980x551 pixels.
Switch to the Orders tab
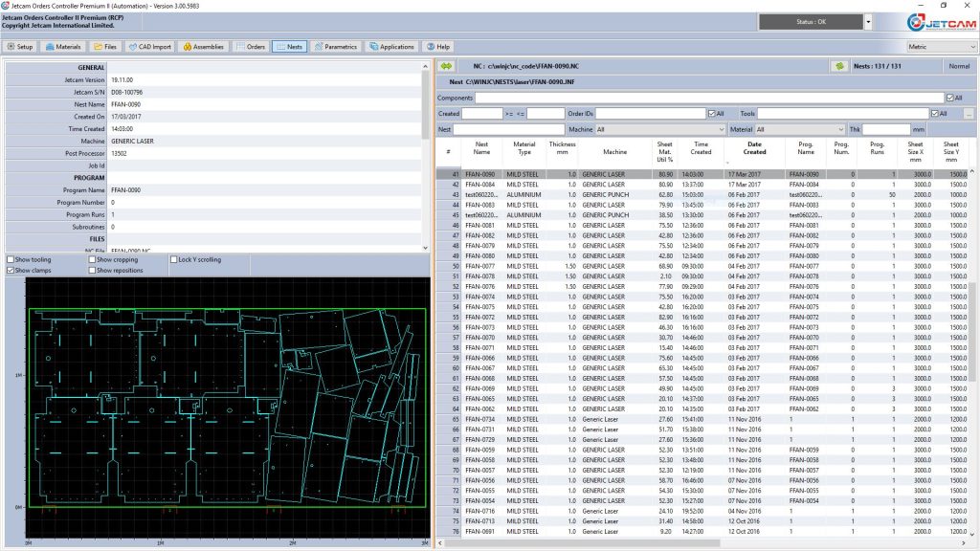click(252, 46)
